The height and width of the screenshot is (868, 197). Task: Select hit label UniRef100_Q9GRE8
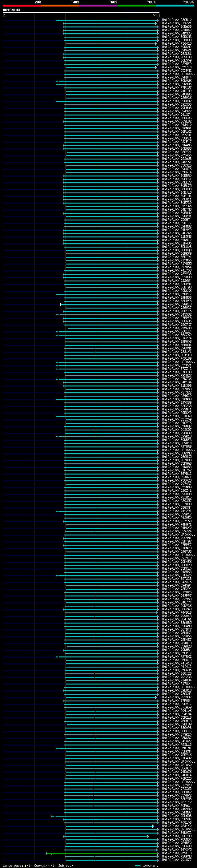pyautogui.click(x=176, y=304)
